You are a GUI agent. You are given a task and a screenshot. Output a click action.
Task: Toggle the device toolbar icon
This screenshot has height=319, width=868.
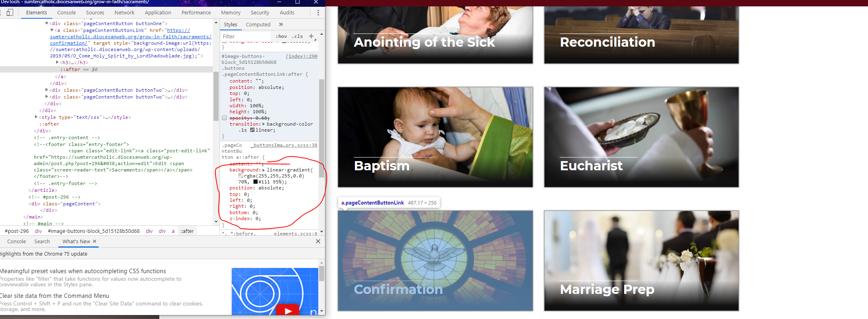tap(10, 13)
